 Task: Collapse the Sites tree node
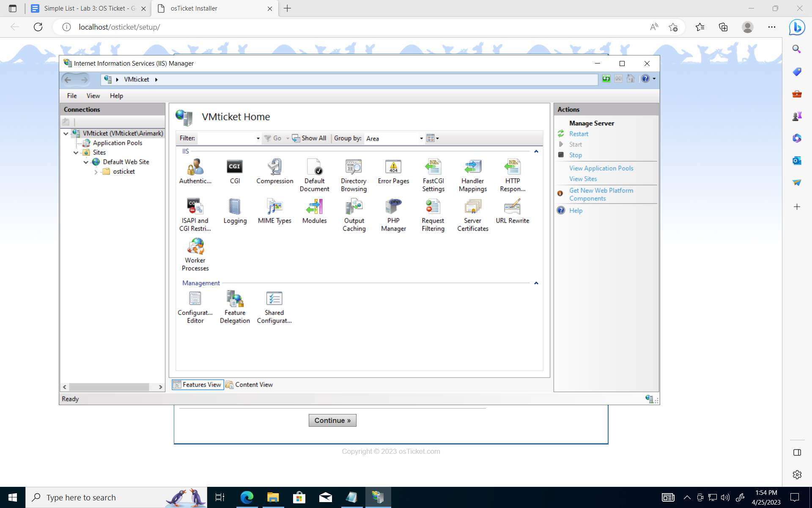(76, 152)
